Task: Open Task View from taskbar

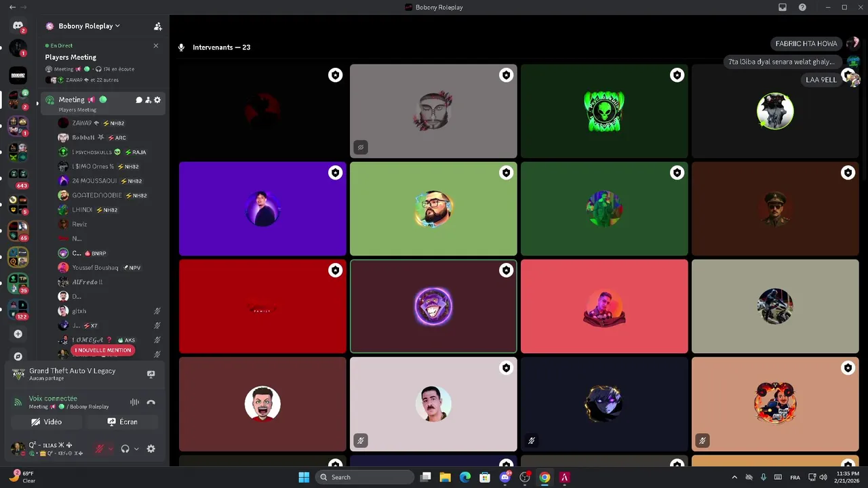Action: click(426, 477)
